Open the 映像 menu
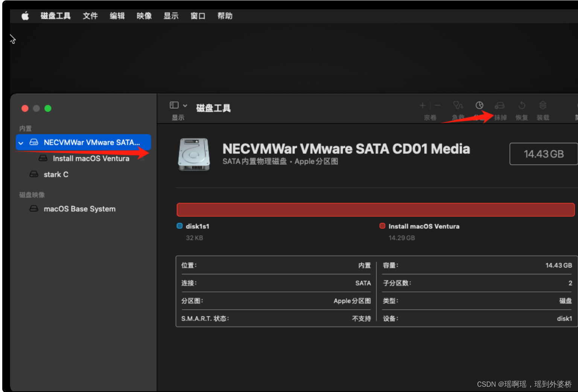The width and height of the screenshot is (578, 392). pyautogui.click(x=144, y=16)
